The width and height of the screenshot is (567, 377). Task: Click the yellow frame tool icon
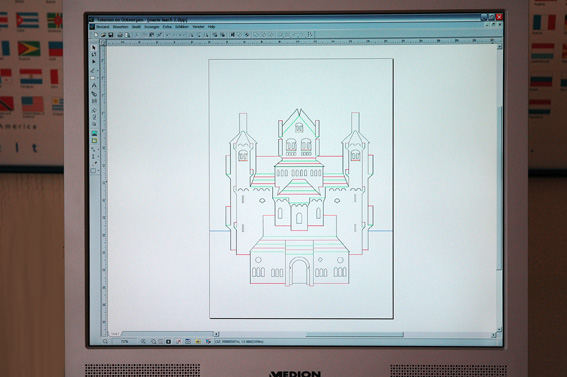coord(94,140)
